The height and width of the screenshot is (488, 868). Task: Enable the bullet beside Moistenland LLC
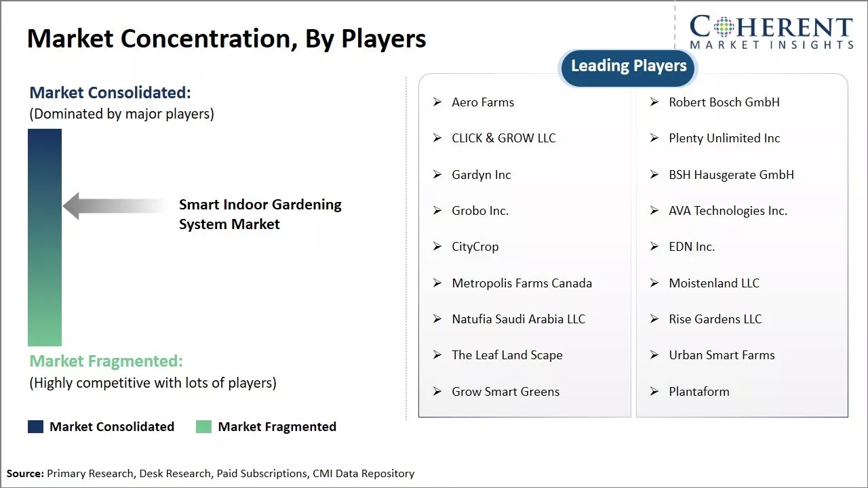[x=654, y=283]
